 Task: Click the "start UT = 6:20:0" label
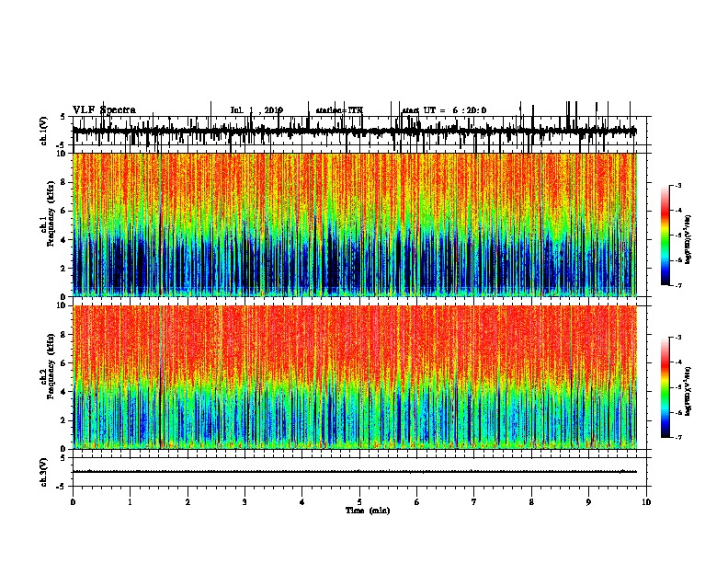[444, 110]
